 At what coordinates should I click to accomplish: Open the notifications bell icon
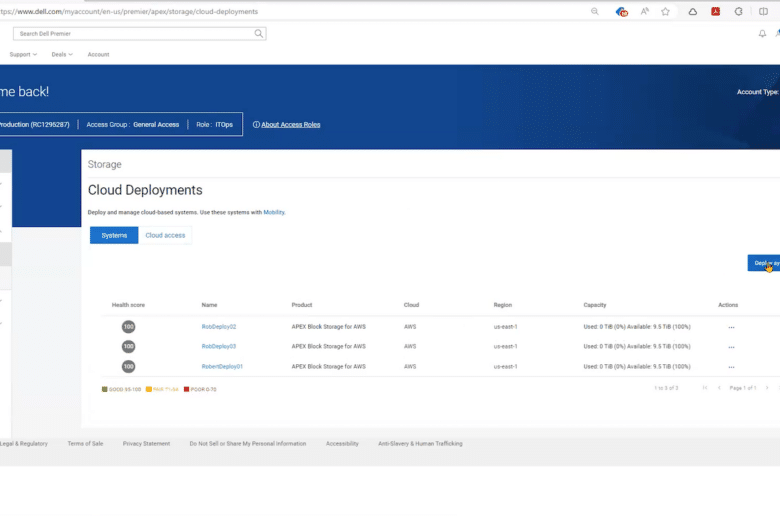tap(762, 33)
